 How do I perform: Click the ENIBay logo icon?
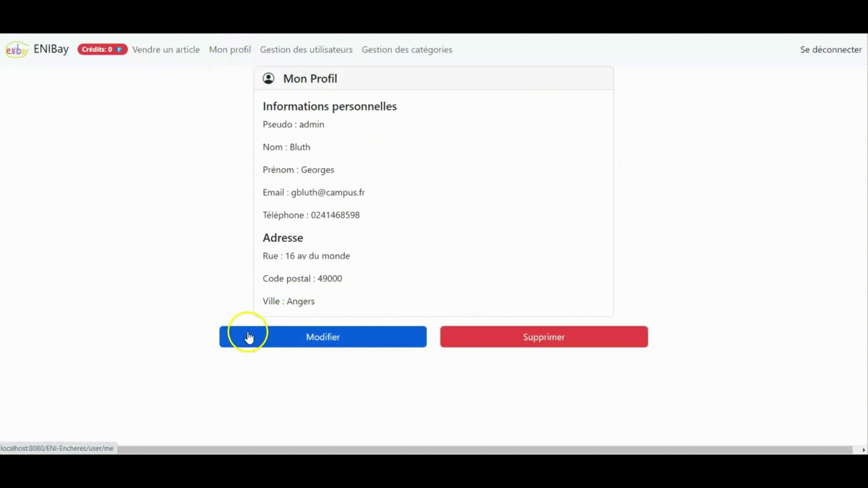point(17,49)
